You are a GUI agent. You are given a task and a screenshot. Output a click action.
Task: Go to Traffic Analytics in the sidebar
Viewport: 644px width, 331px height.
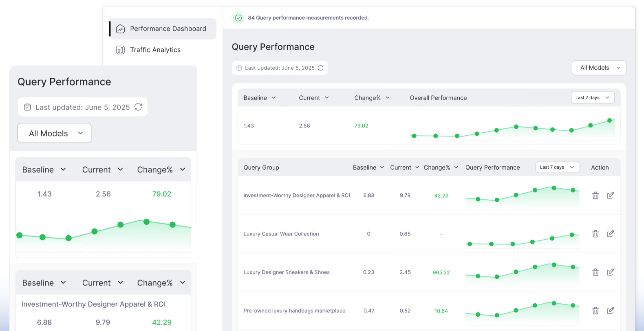155,50
